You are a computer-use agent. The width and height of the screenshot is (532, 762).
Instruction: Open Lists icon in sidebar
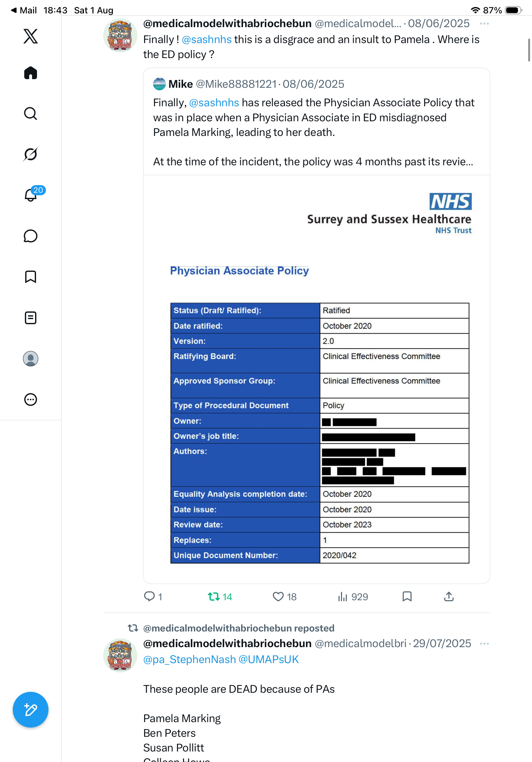point(31,317)
